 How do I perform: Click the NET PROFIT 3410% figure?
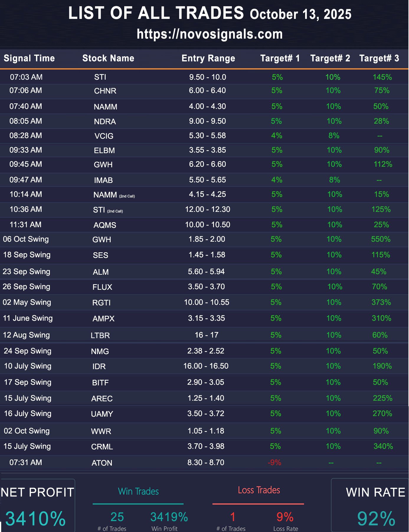pos(35,518)
